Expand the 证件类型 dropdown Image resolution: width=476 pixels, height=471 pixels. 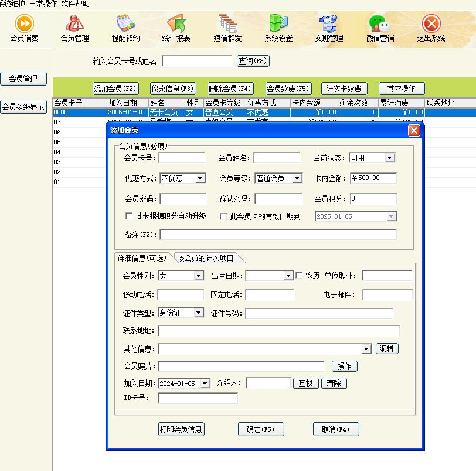(x=198, y=313)
